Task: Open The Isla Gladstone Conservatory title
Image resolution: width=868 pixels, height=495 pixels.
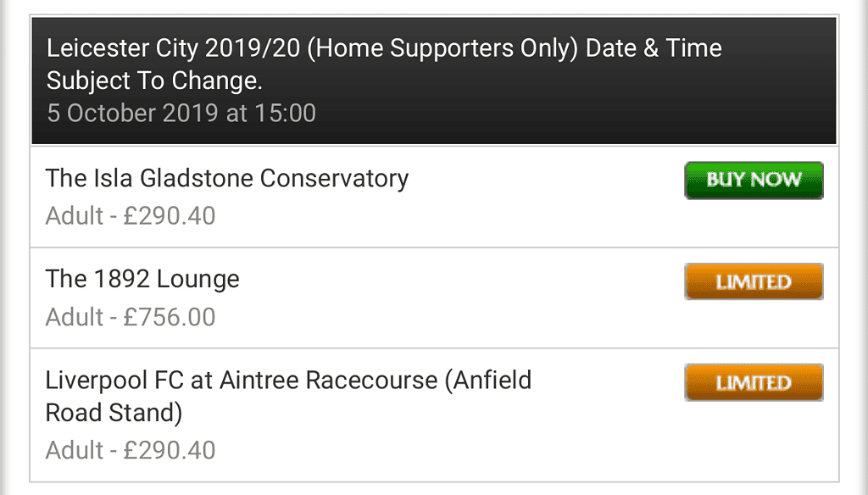Action: [227, 179]
